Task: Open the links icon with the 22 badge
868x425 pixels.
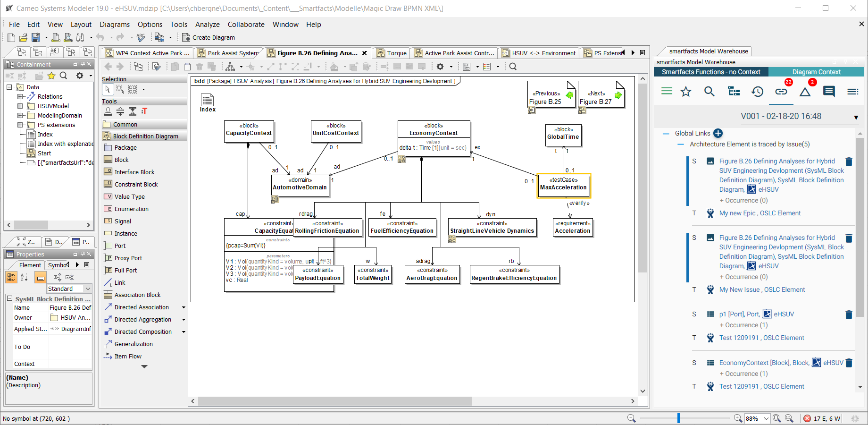Action: click(x=782, y=91)
